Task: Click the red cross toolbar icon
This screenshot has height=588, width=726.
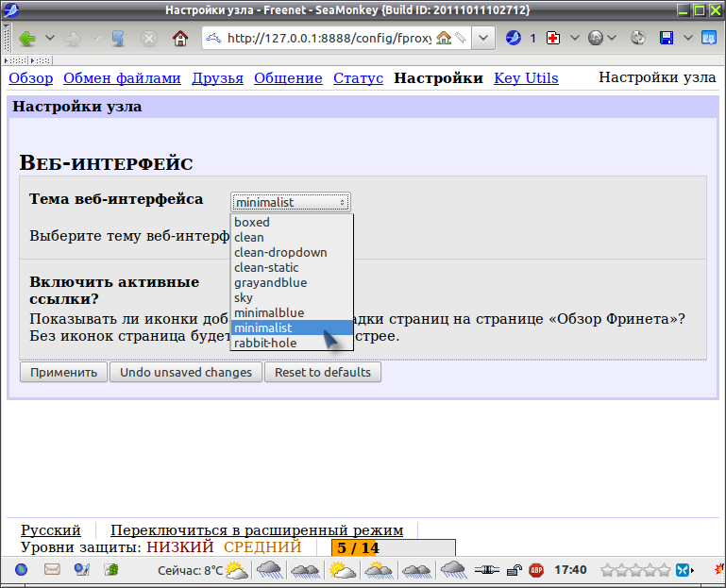Action: tap(553, 38)
